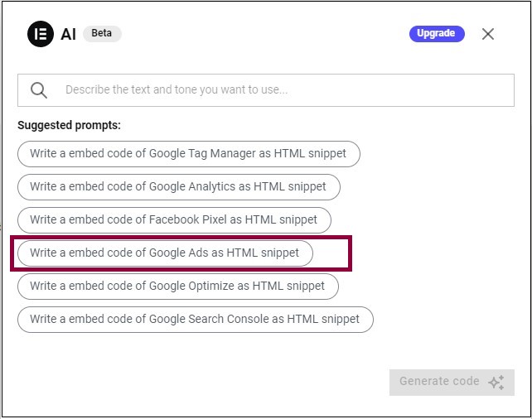Click the sparkle icon on Generate code
This screenshot has width=532, height=419.
click(496, 383)
